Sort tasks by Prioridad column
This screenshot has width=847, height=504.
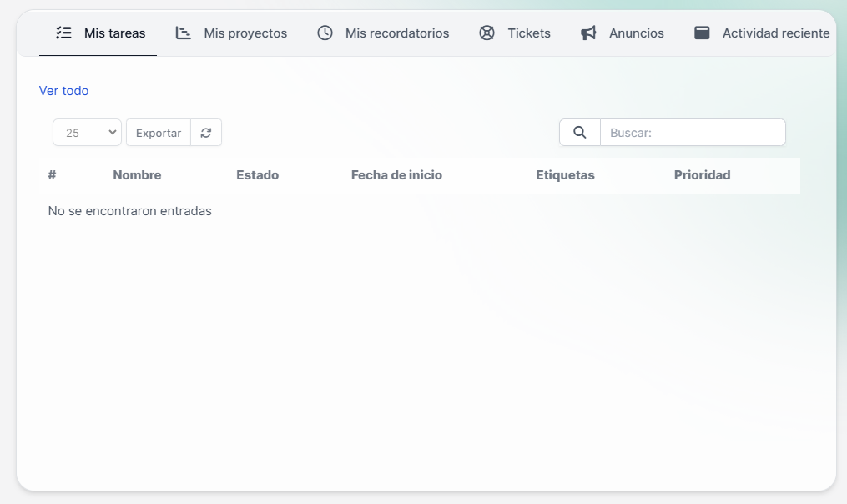coord(702,175)
